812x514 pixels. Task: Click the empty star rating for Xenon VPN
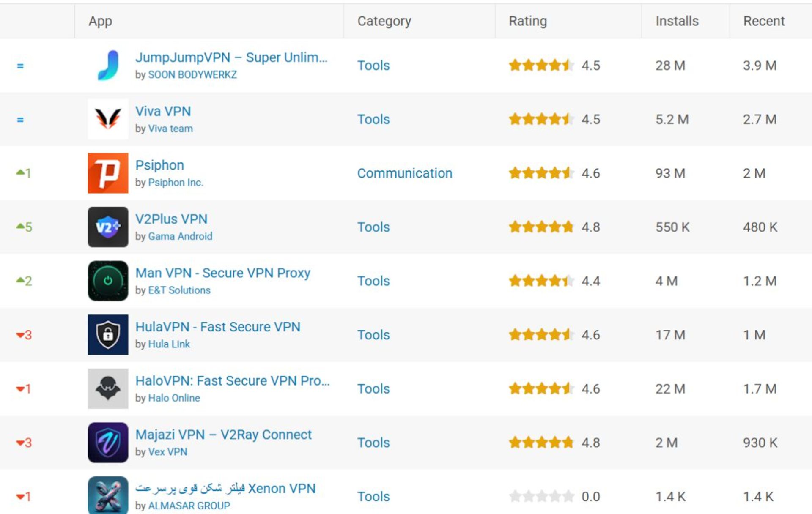[541, 496]
